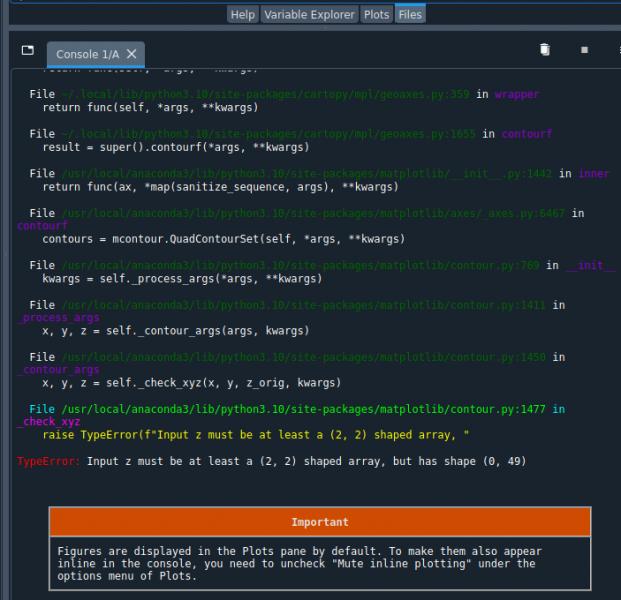
Task: Follow the matplotlib __init__.py:1442 file link
Action: [x=305, y=173]
